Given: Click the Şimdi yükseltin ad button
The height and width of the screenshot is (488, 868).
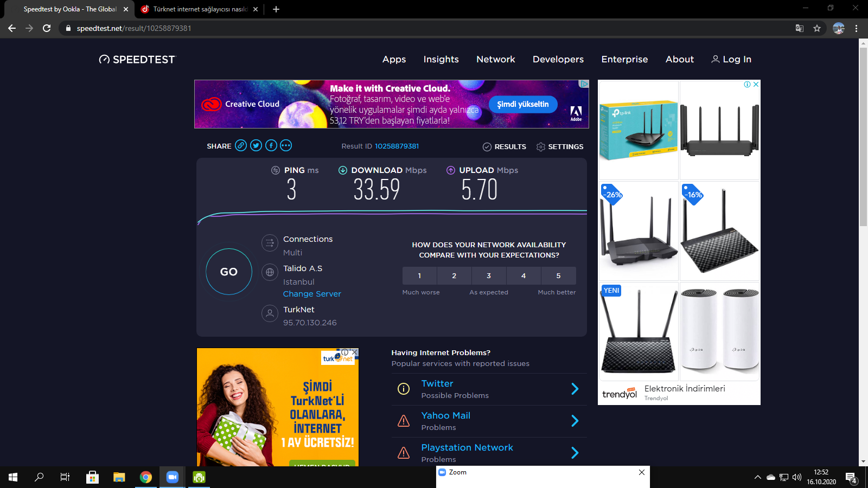Looking at the screenshot, I should 523,104.
